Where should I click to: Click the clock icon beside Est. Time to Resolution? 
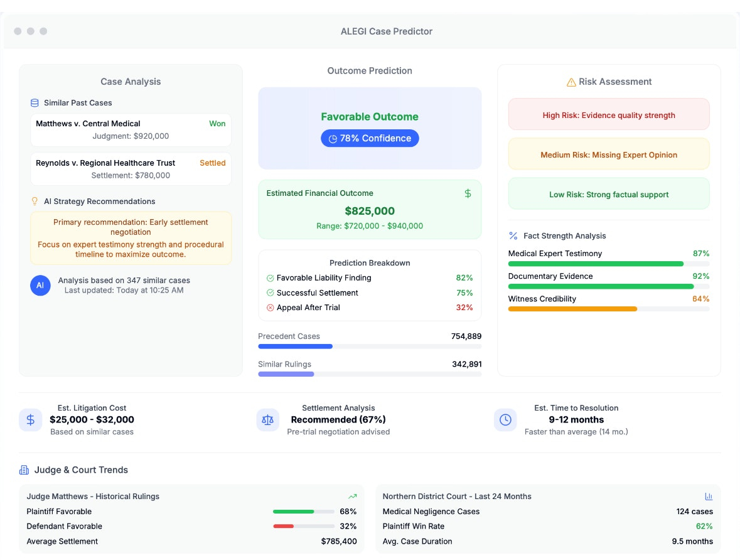(x=505, y=420)
